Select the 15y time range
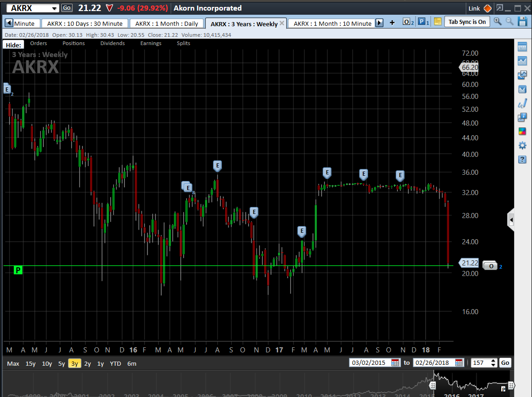This screenshot has width=532, height=397. [30, 363]
